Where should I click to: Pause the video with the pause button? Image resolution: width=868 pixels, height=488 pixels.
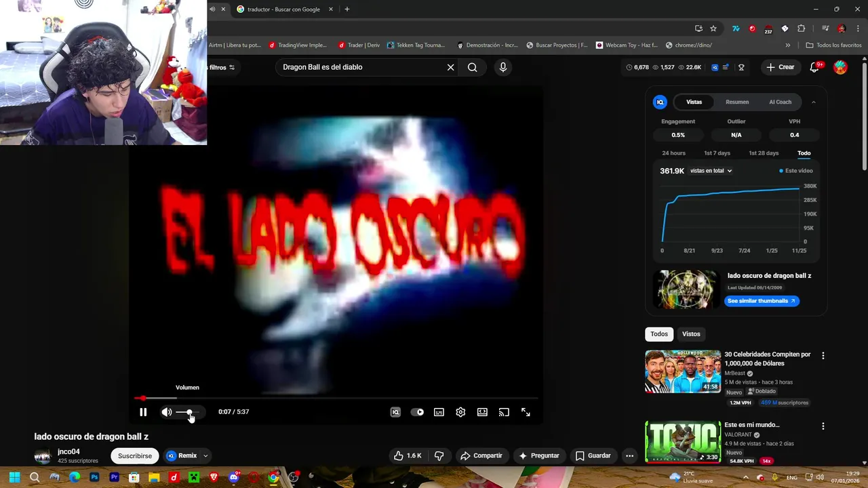coord(143,412)
